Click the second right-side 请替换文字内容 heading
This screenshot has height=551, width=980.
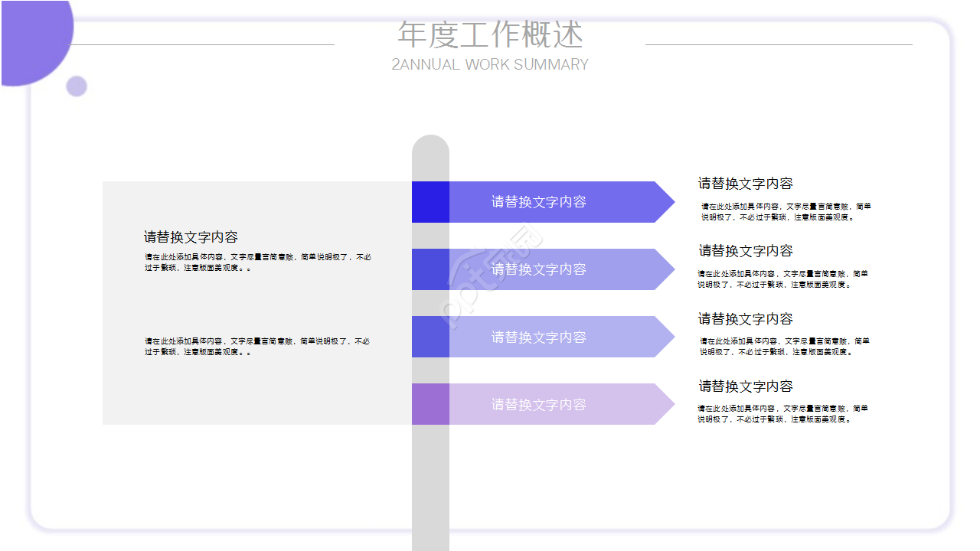coord(746,251)
